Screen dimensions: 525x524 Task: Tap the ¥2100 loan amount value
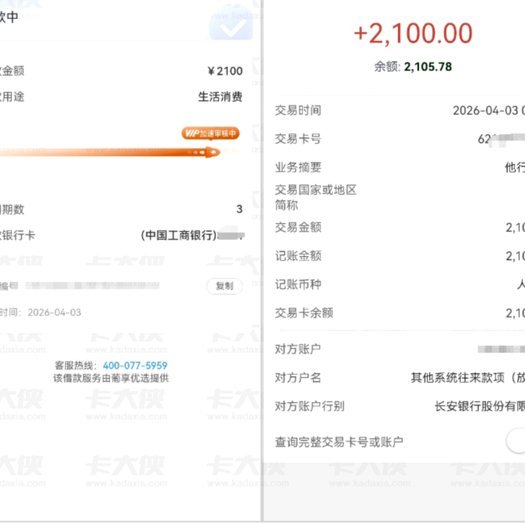(225, 71)
